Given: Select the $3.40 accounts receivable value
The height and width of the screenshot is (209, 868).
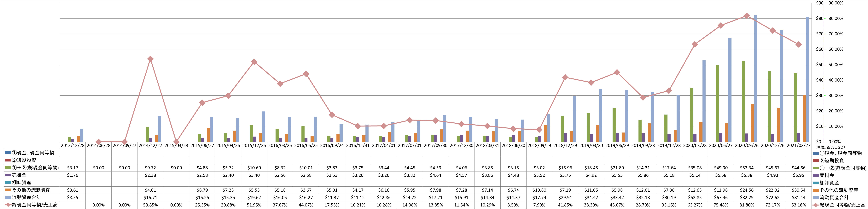Looking at the screenshot, I should [254, 175].
